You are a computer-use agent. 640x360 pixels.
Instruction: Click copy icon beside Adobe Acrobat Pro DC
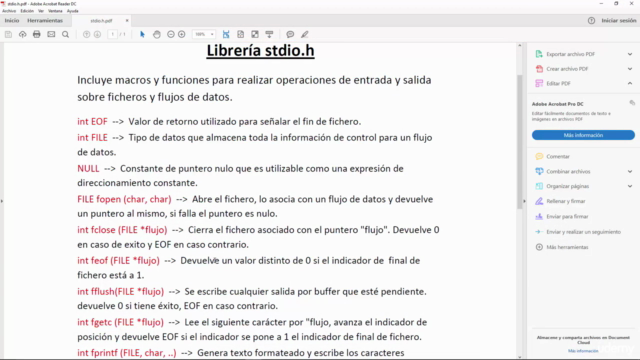coord(632,103)
